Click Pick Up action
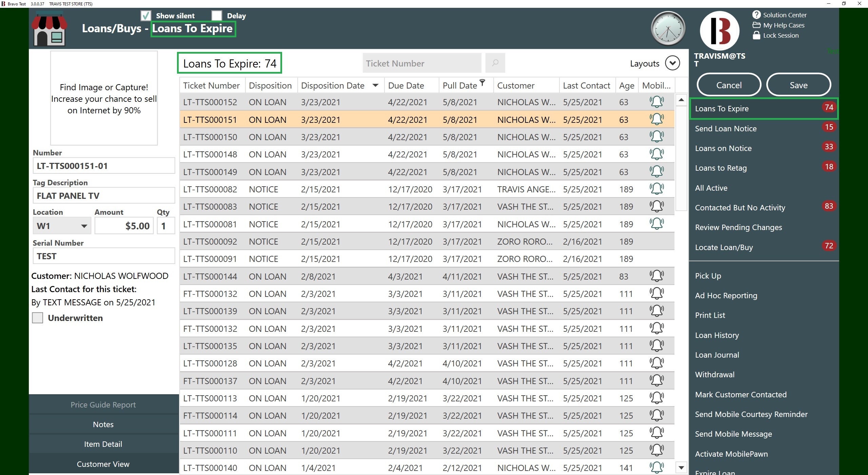Screen dimensions: 868x475 pos(708,276)
